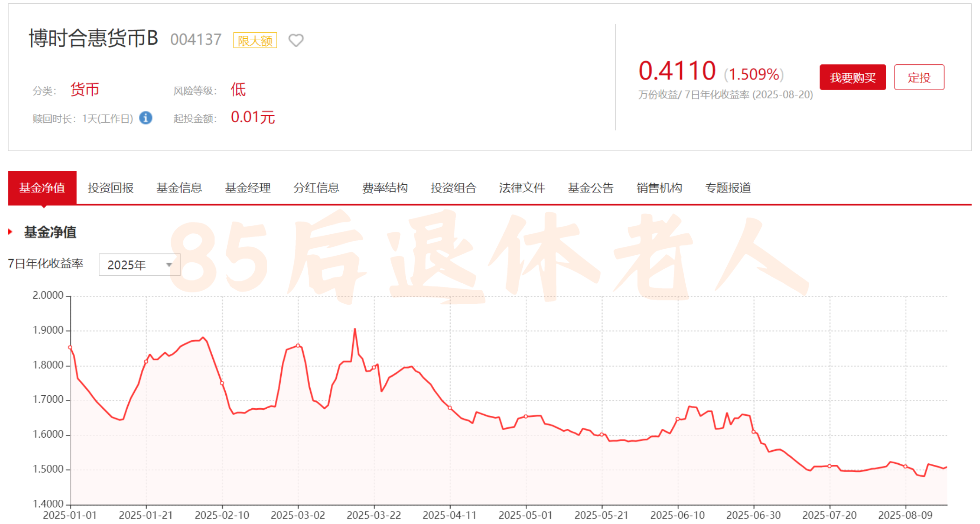
Task: Click the chart data point at 2025-02-10
Action: point(222,383)
